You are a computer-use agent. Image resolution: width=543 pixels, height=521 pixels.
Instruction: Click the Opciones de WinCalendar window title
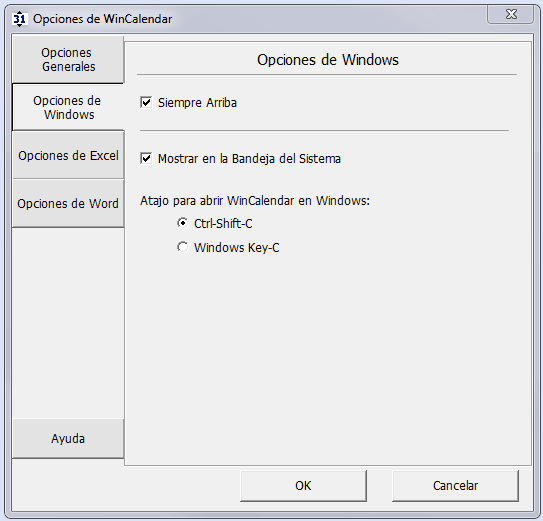[103, 19]
